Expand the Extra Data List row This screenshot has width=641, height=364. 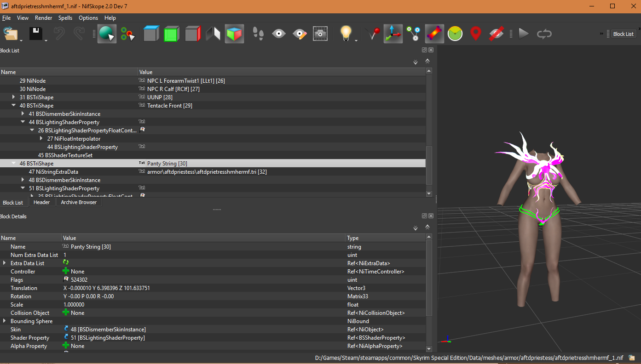[x=5, y=263]
